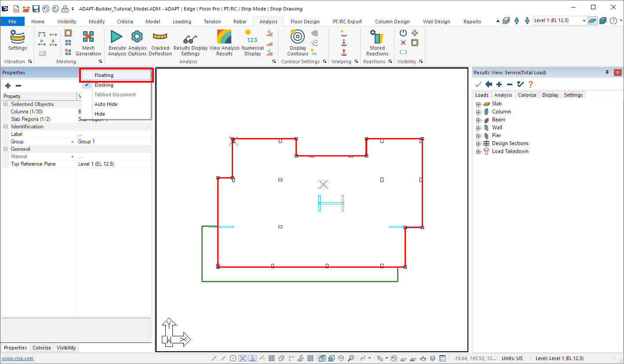Choose Auto Hide from the popup menu
The image size is (624, 364).
point(106,104)
